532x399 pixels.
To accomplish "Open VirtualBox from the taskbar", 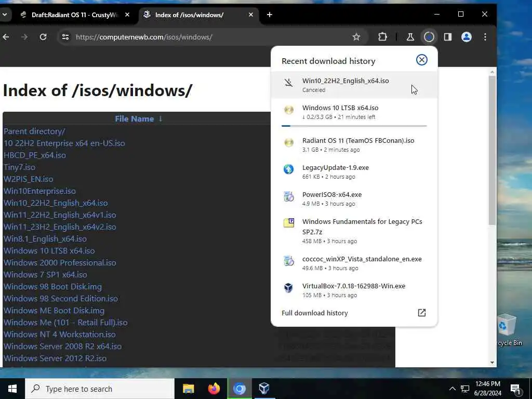I will 264,389.
